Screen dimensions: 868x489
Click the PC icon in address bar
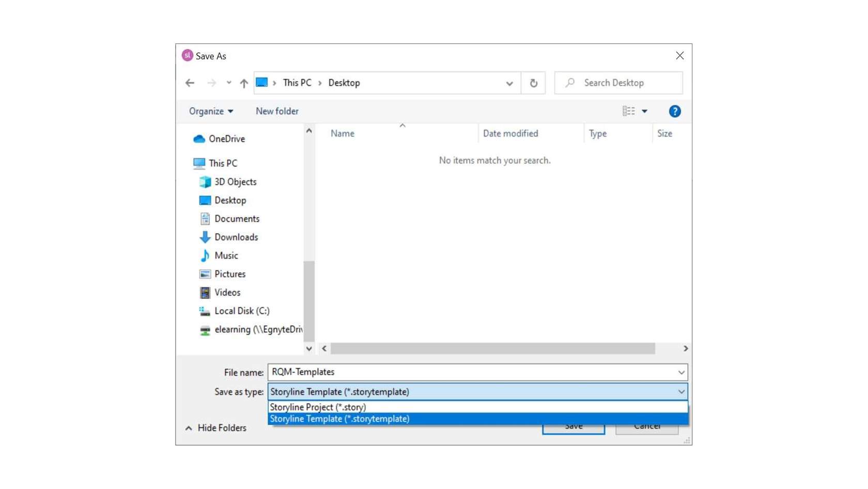point(262,83)
